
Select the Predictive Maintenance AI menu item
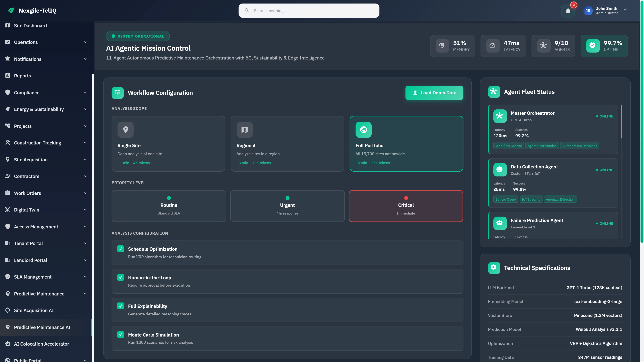point(42,327)
